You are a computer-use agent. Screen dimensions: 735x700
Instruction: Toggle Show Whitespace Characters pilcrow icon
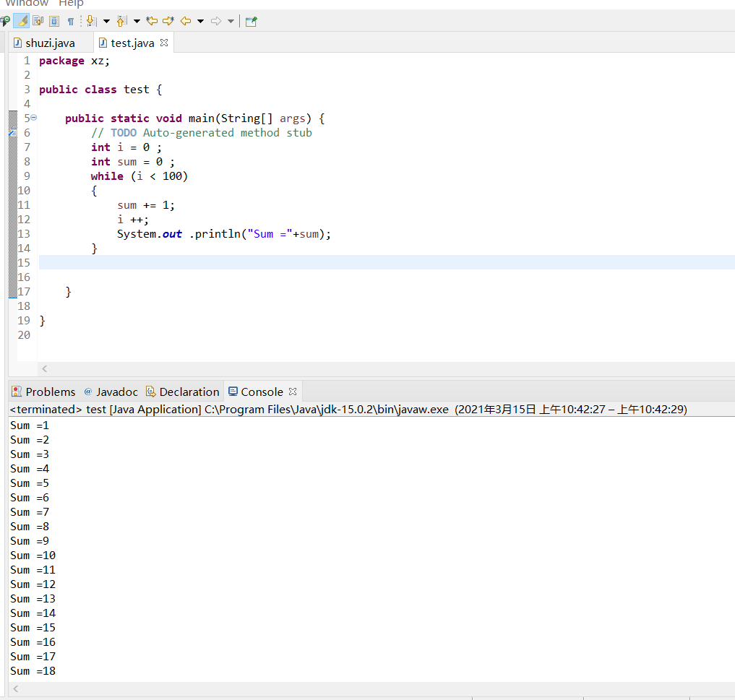(x=71, y=22)
